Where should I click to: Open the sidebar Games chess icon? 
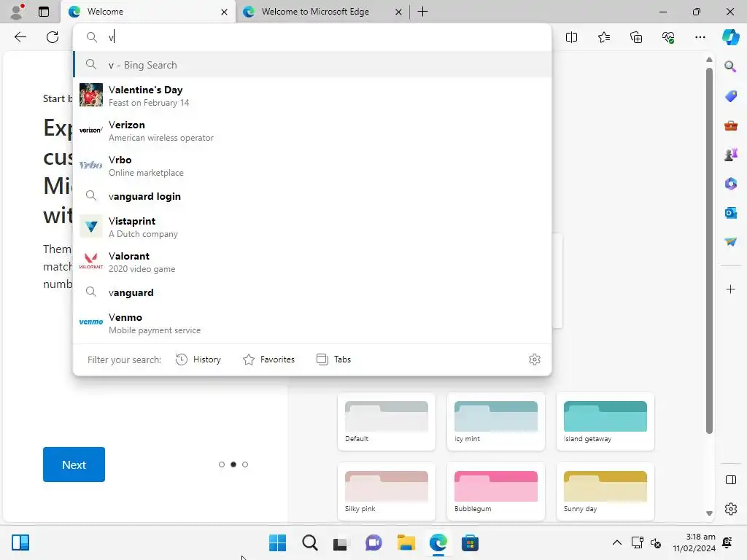(730, 155)
